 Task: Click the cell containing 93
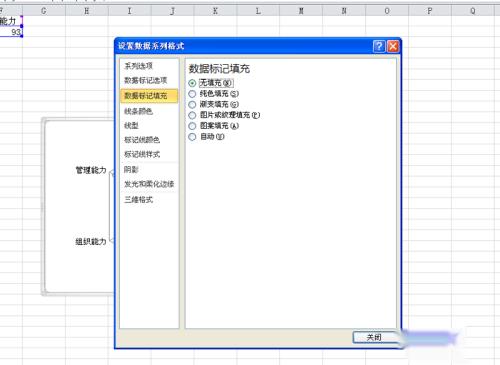point(11,32)
